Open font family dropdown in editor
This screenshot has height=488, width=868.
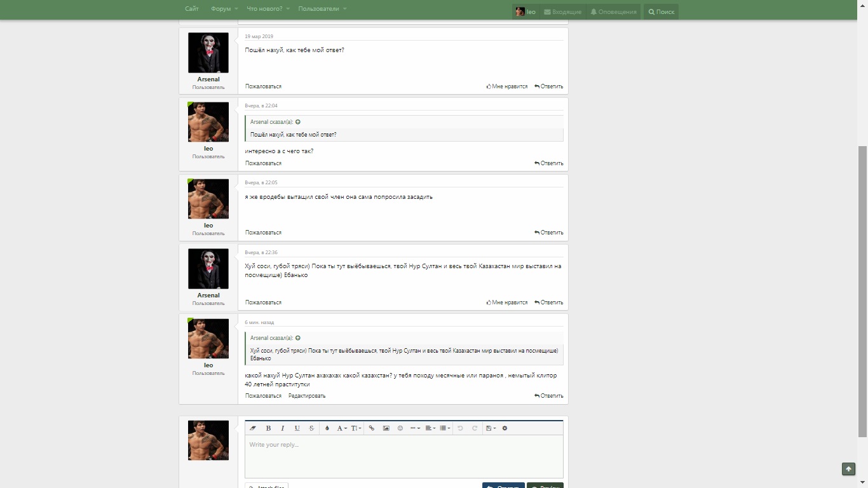[x=342, y=428]
